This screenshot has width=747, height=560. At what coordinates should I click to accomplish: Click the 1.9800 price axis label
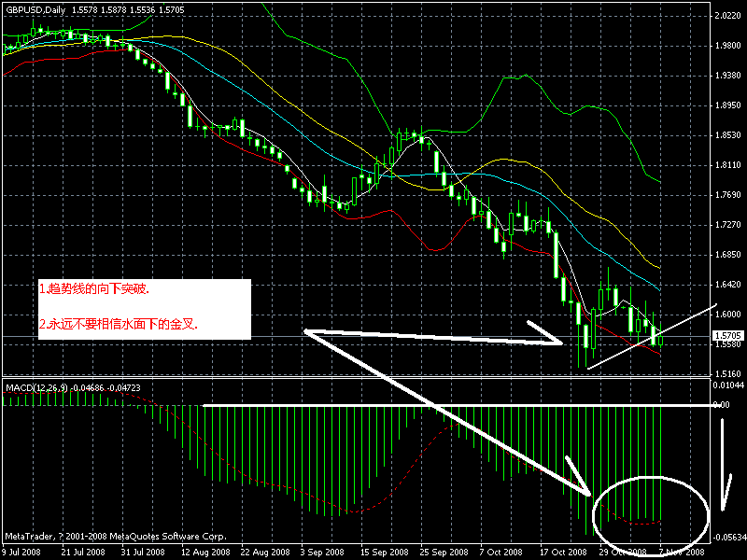[x=727, y=46]
